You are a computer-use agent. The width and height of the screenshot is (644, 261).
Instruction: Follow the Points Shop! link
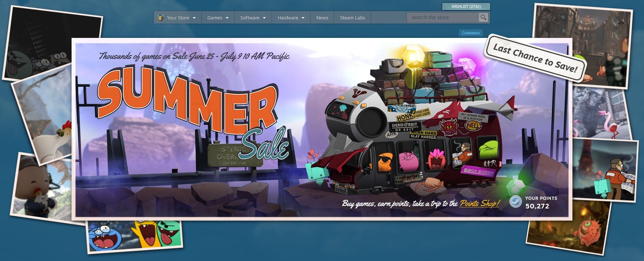tap(480, 203)
